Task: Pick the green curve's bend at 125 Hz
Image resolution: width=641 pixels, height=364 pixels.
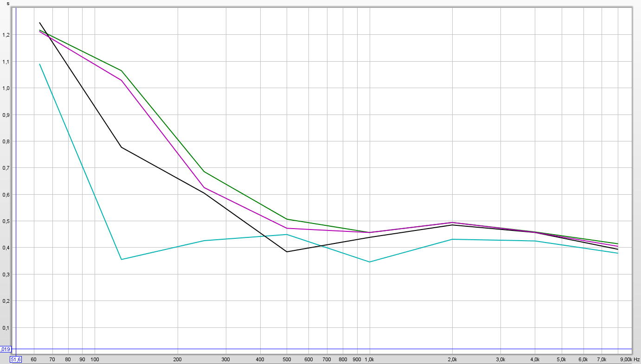Action: pyautogui.click(x=122, y=70)
